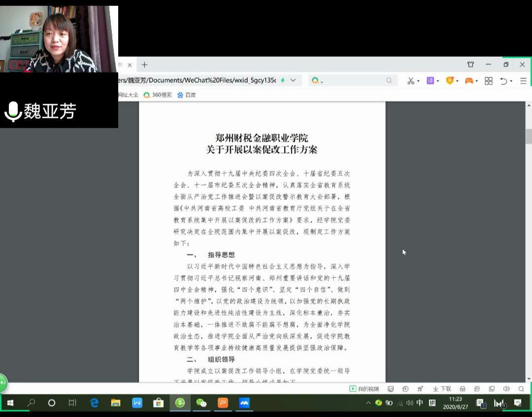Open the 百度 bookmark
Viewport: 532px width, 417px height.
(187, 95)
